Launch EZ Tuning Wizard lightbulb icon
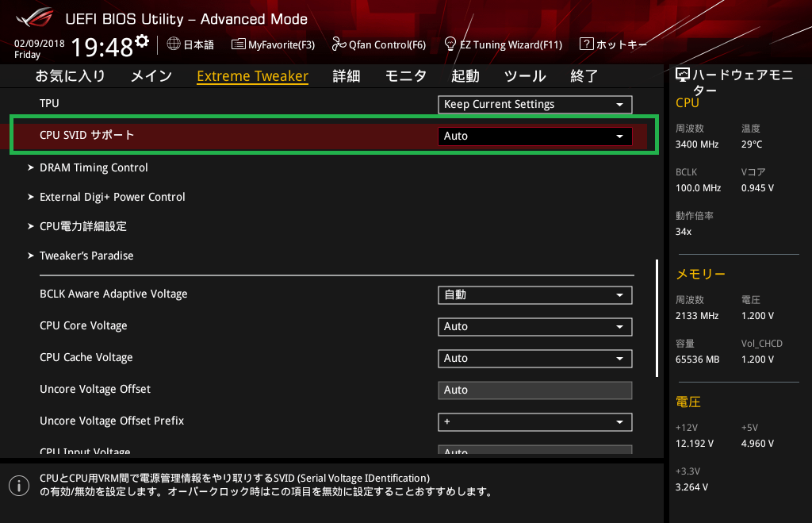This screenshot has width=812, height=523. [x=450, y=44]
